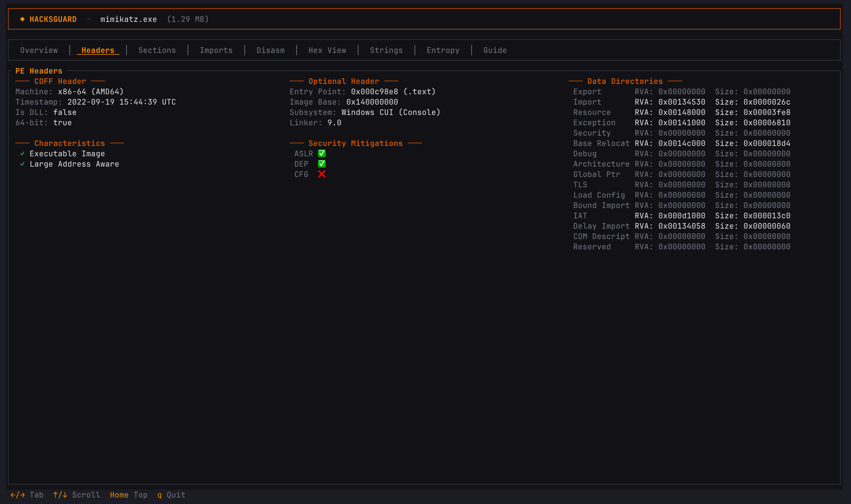Open the Guide tab
The width and height of the screenshot is (851, 504).
[495, 50]
